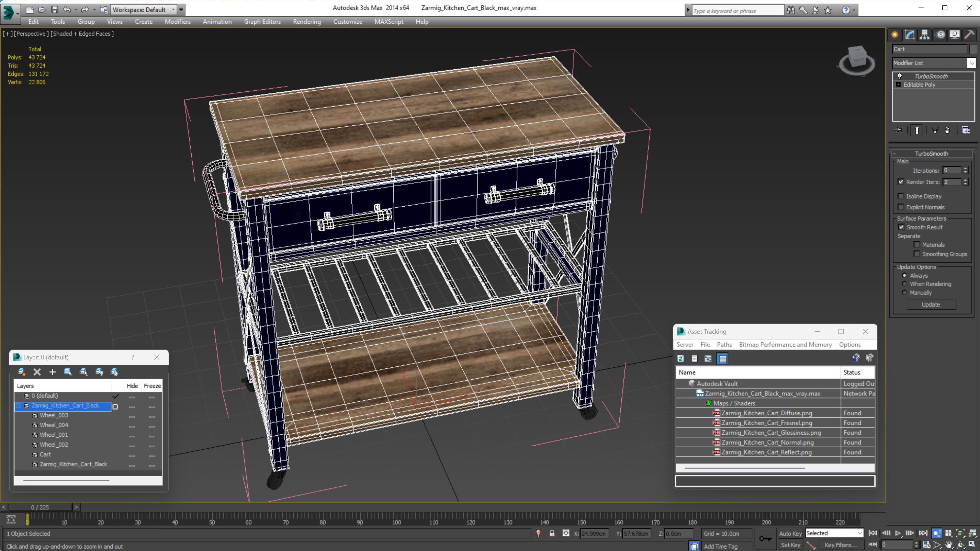Viewport: 980px width, 551px height.
Task: Click the lock selection padlock icon
Action: point(552,533)
